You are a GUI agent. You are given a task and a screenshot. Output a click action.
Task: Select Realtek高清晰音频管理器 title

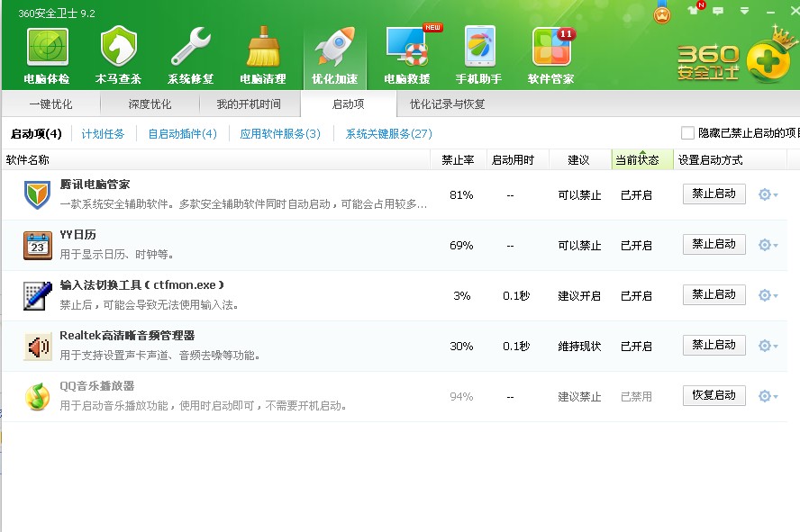127,336
